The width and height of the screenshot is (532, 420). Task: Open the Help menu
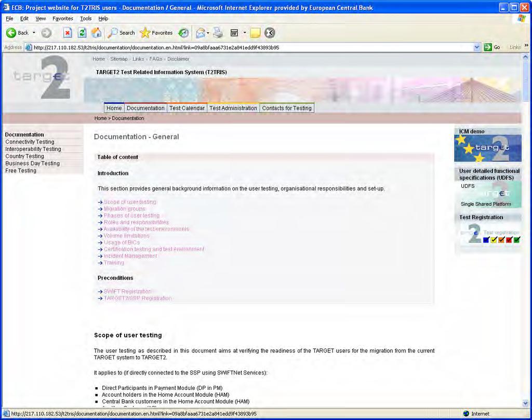point(103,19)
